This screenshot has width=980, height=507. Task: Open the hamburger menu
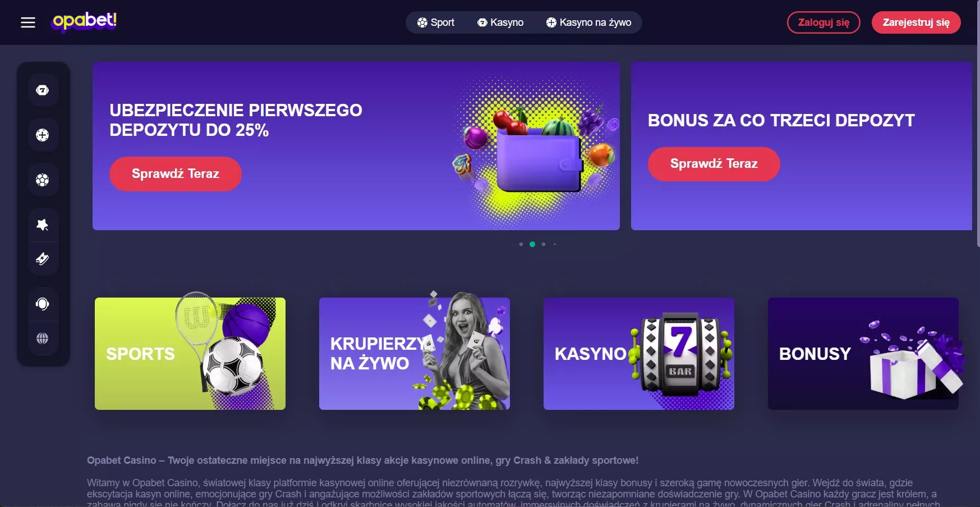coord(28,22)
